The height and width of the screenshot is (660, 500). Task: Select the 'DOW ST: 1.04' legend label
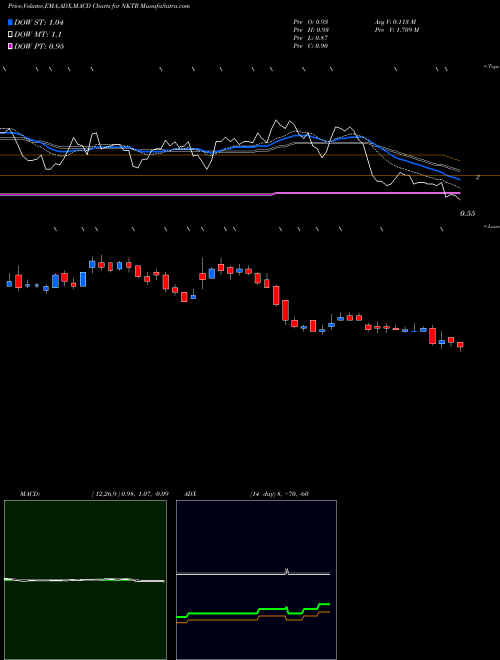(39, 22)
